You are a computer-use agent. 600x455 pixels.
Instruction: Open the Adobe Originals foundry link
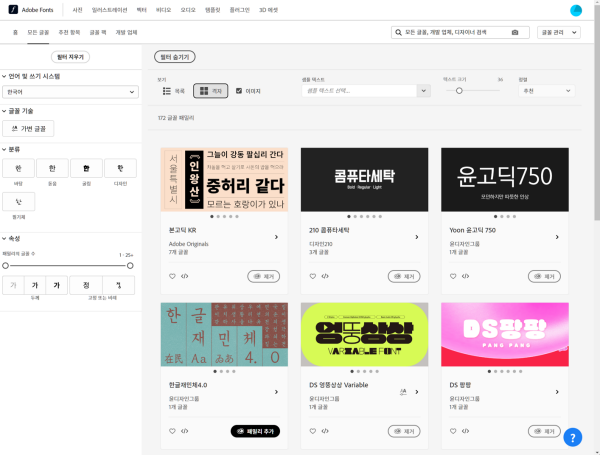[x=189, y=244]
